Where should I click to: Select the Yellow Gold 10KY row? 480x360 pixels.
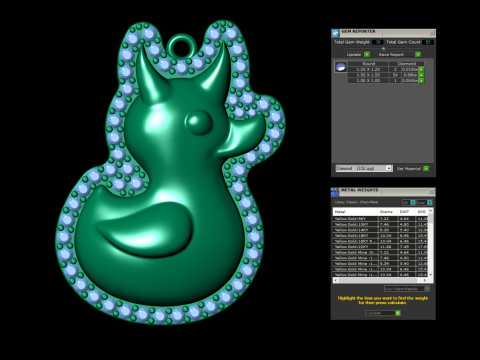tap(380, 224)
